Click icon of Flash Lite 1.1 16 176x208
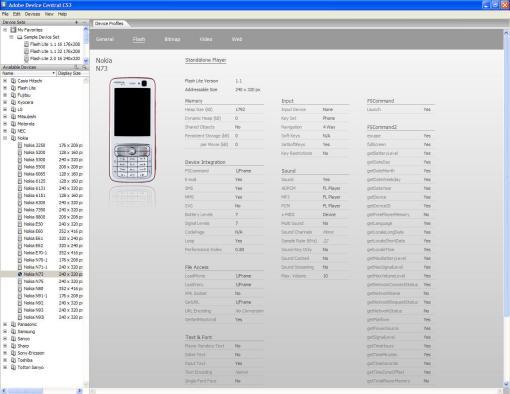 [26, 44]
